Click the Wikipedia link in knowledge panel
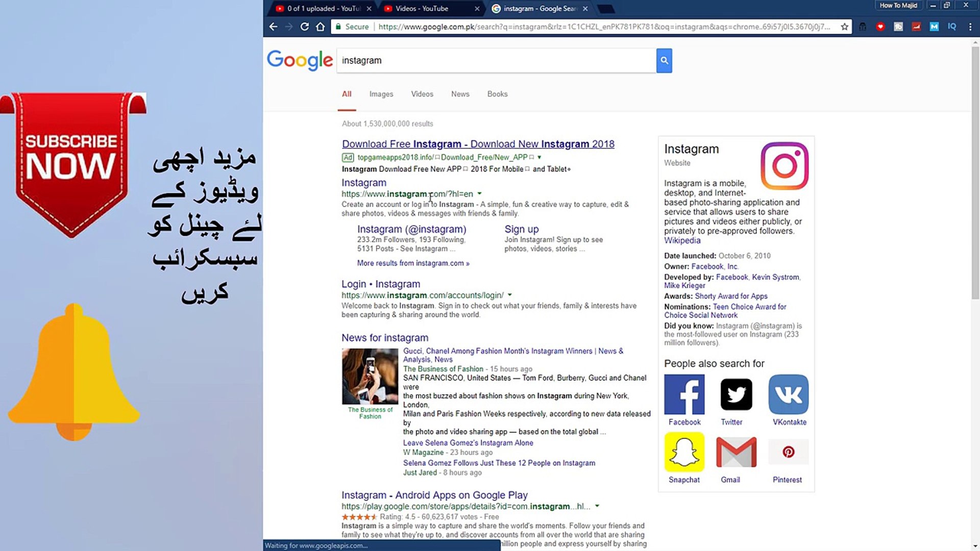Image resolution: width=980 pixels, height=551 pixels. tap(682, 240)
